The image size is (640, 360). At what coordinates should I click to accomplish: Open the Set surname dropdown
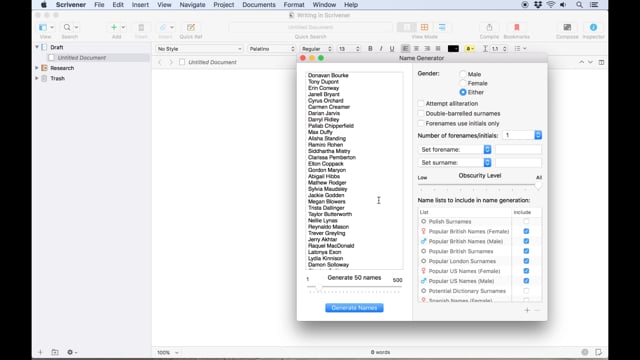pyautogui.click(x=455, y=162)
